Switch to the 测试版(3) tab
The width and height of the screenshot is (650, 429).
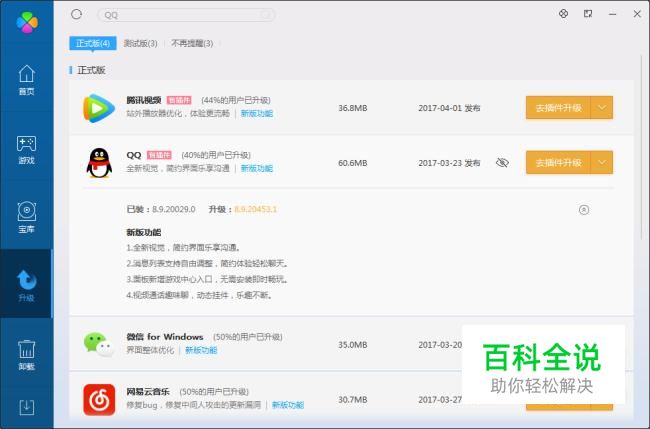(x=141, y=43)
